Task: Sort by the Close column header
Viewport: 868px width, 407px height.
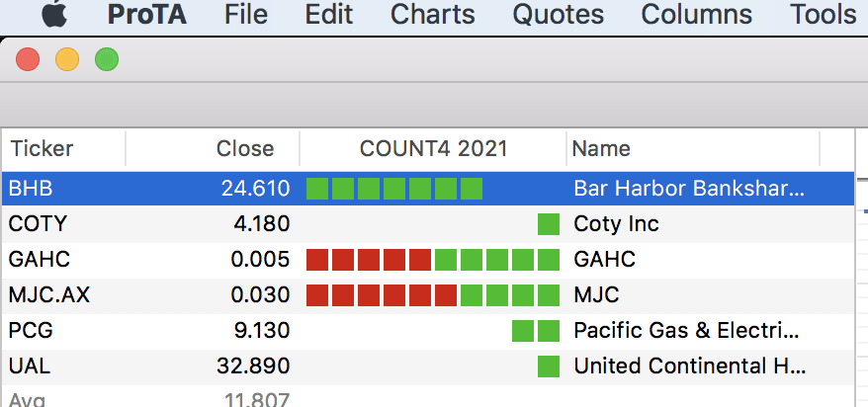Action: (244, 149)
